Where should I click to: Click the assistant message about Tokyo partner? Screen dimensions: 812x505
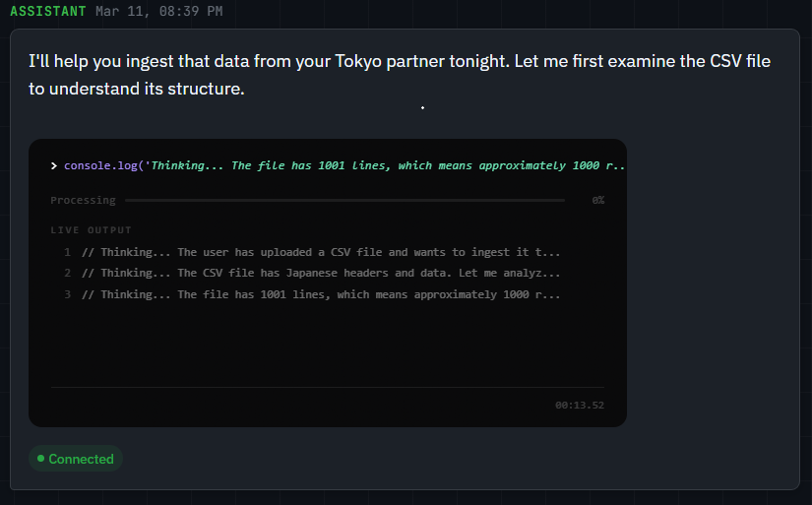point(399,75)
